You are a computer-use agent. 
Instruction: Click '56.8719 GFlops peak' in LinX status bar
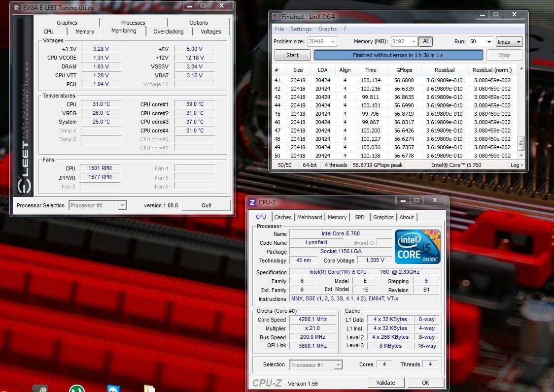tap(378, 165)
